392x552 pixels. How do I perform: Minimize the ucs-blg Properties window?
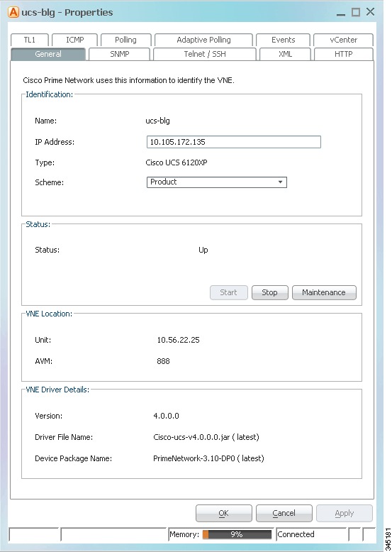[341, 14]
